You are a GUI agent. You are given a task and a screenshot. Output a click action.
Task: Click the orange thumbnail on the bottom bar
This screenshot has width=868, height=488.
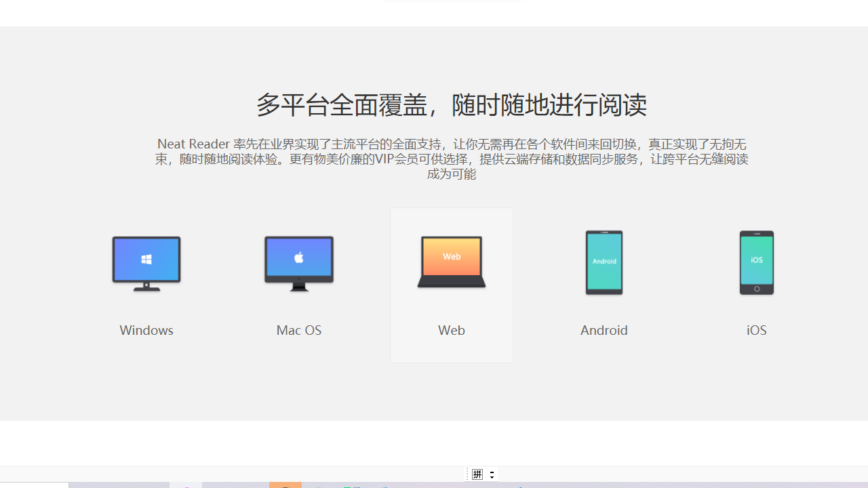tap(285, 486)
